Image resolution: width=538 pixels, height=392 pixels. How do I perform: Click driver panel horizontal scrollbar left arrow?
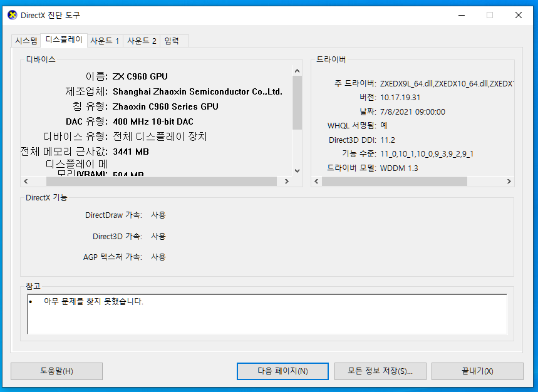(316, 181)
